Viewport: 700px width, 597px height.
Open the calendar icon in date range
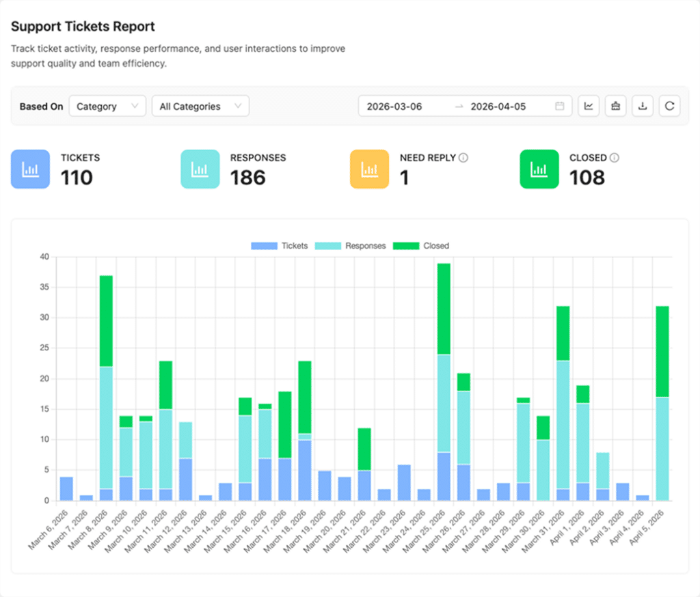560,106
